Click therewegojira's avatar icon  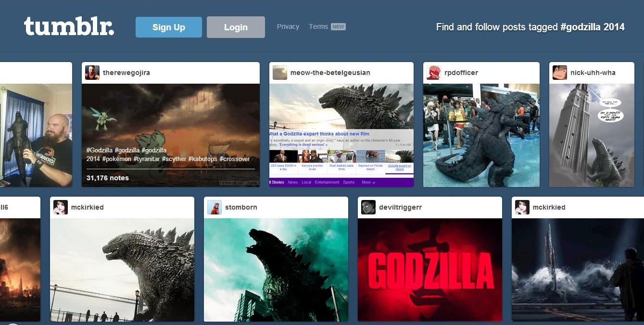point(92,73)
